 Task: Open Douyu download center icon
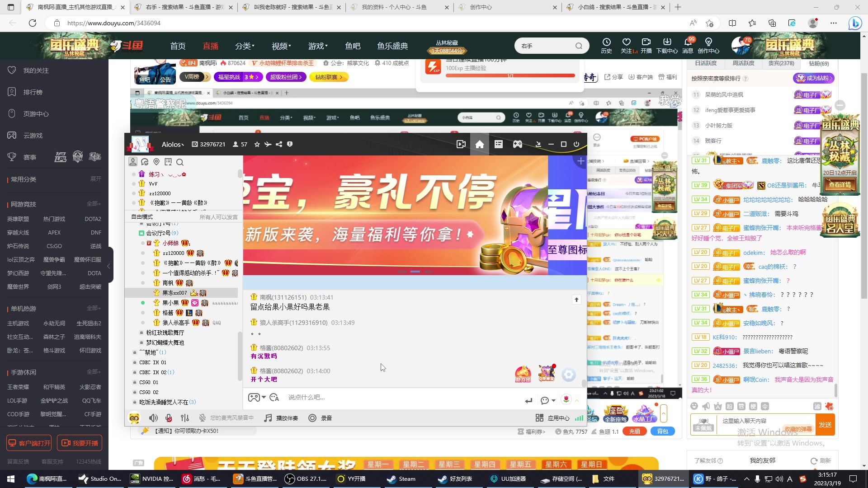pyautogui.click(x=667, y=46)
